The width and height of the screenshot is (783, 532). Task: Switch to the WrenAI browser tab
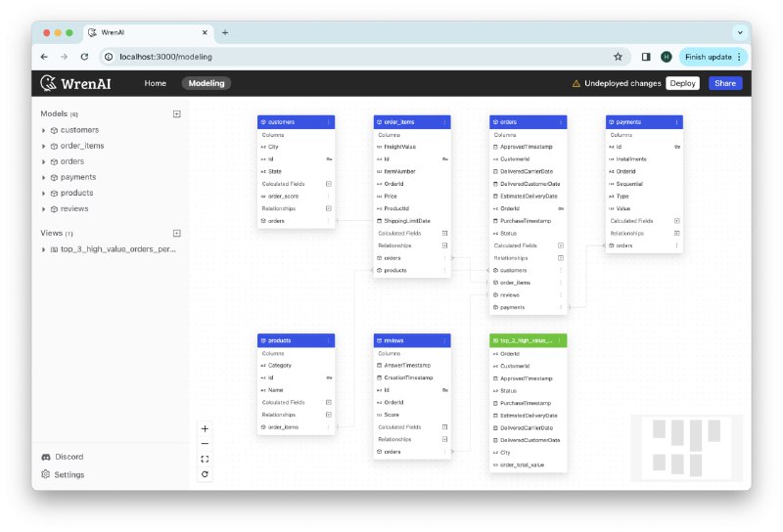click(x=149, y=32)
